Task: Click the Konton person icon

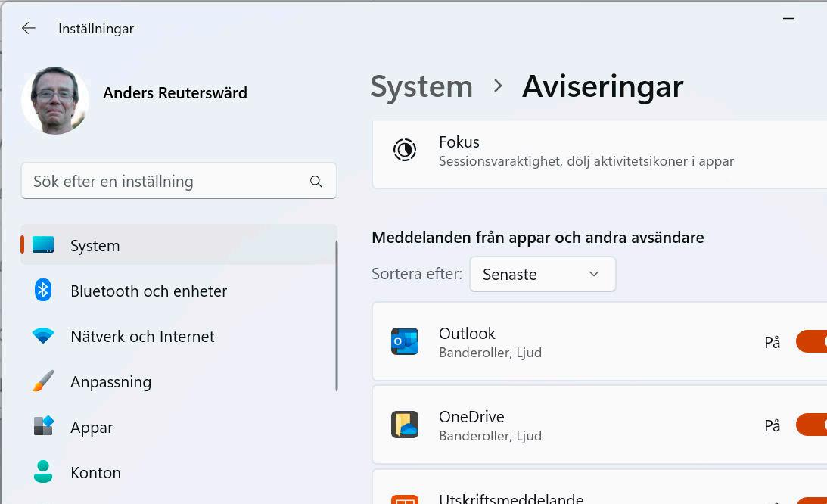Action: tap(43, 472)
